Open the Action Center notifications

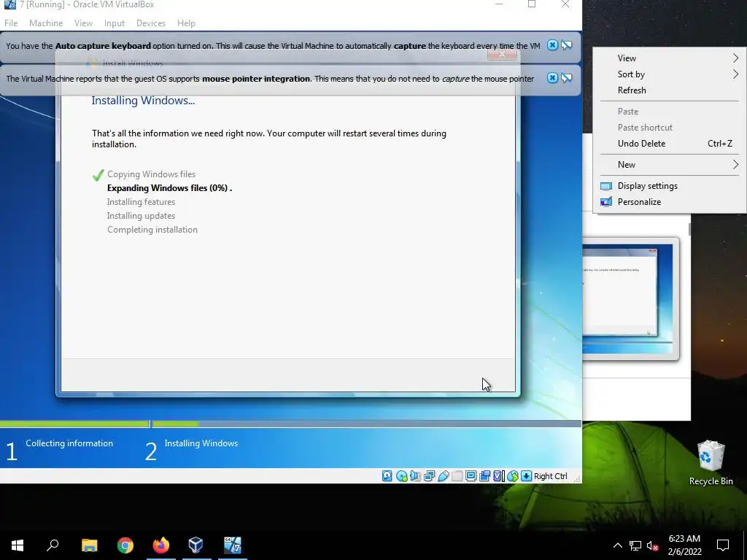pos(723,545)
